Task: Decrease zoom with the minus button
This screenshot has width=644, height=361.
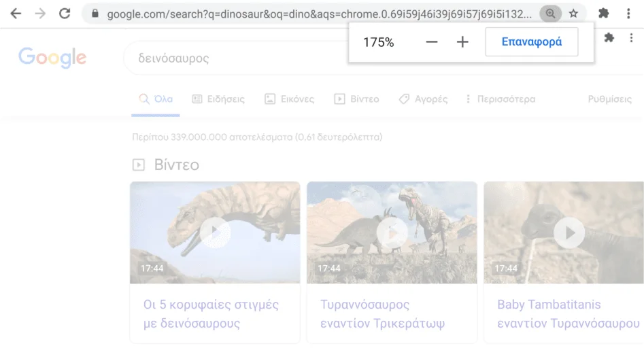Action: [432, 42]
